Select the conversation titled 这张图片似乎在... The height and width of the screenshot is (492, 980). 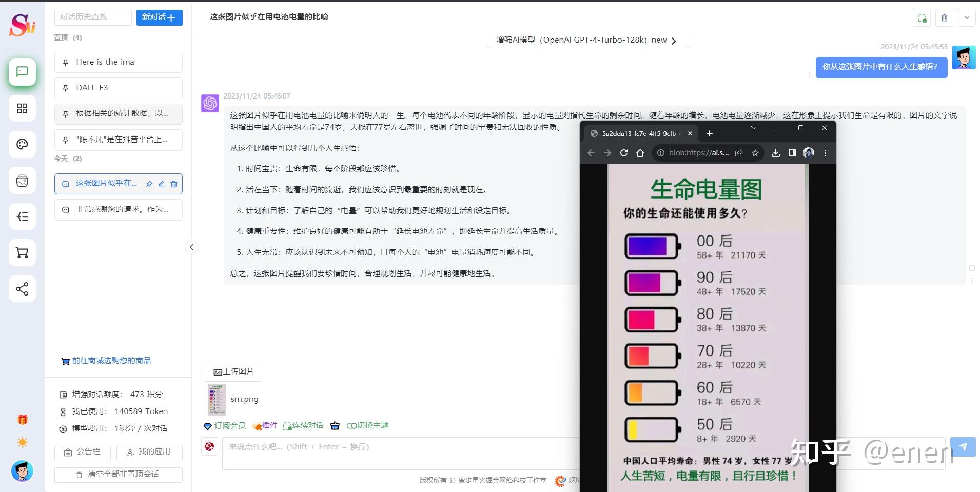click(x=106, y=183)
